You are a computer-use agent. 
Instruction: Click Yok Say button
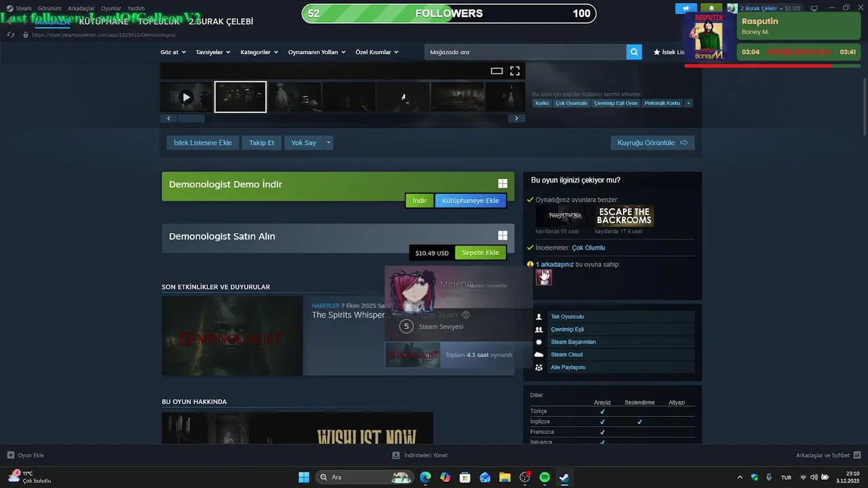(304, 142)
